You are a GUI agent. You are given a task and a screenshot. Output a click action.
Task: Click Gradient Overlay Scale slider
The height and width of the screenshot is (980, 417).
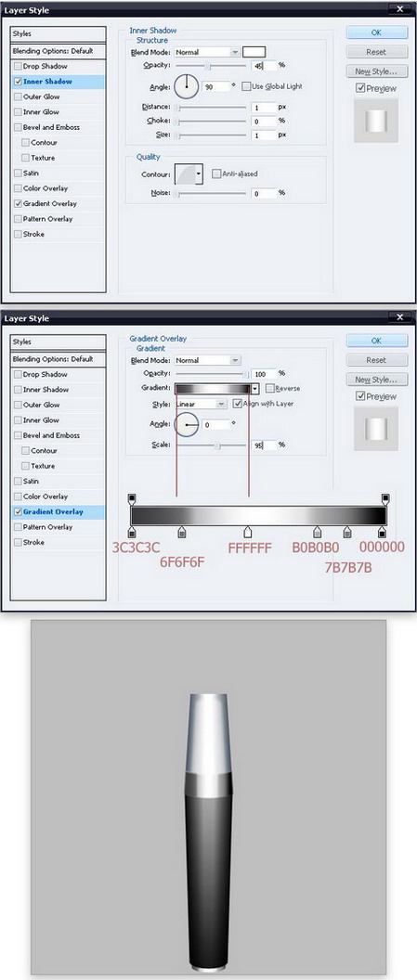[x=211, y=445]
